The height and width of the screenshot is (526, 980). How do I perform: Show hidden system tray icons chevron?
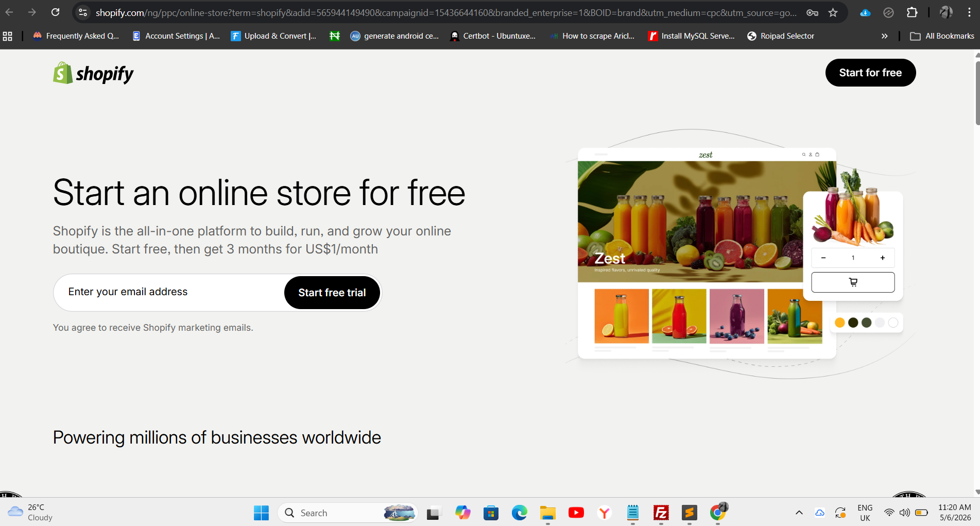[799, 513]
